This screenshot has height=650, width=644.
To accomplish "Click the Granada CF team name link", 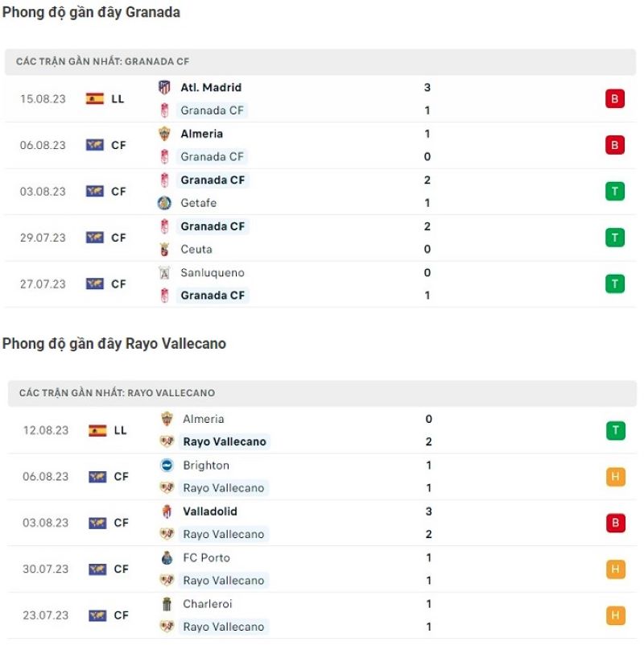I will point(212,110).
